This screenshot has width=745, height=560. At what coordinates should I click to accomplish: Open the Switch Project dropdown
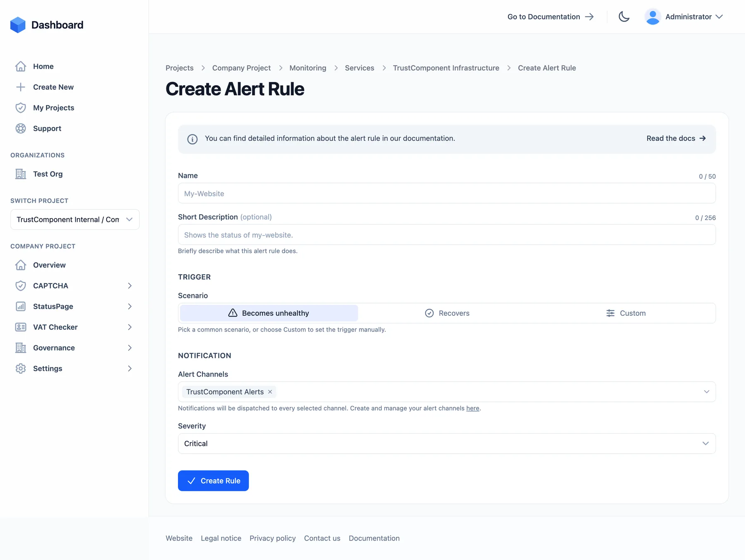[x=75, y=219]
